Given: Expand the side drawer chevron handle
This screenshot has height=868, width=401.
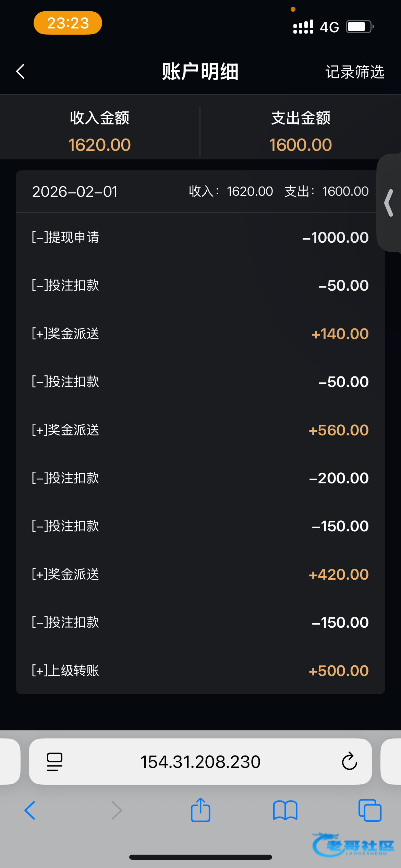Looking at the screenshot, I should (x=389, y=203).
